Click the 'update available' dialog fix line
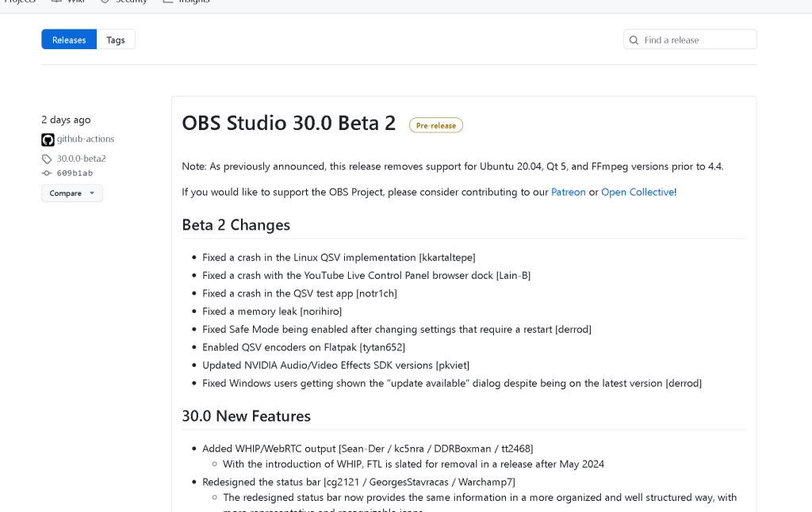This screenshot has width=812, height=512. click(452, 383)
